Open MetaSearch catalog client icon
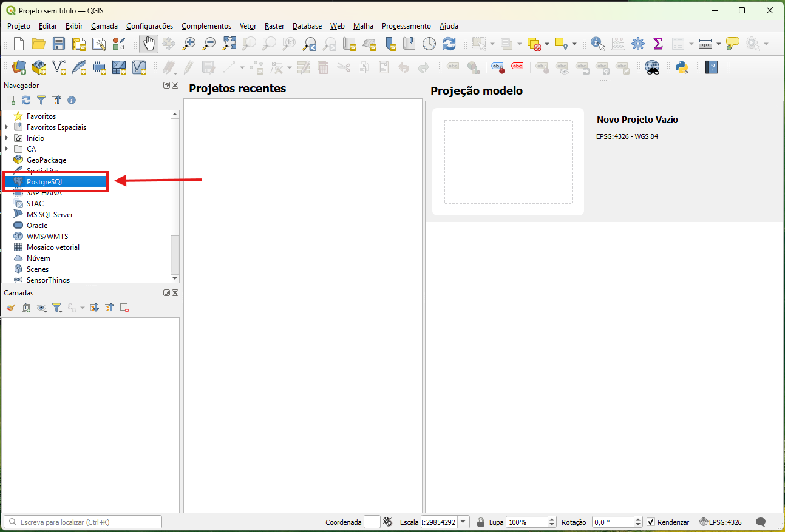This screenshot has width=785, height=532. coord(653,67)
